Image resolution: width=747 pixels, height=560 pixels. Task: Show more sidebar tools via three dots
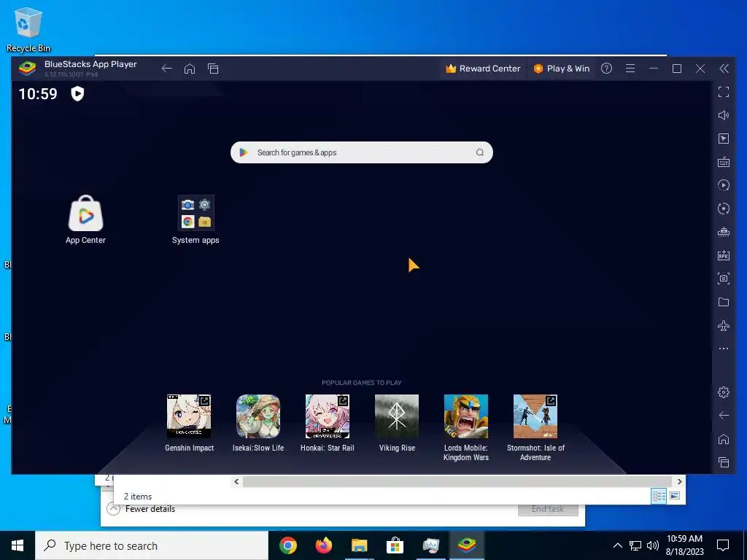tap(724, 349)
